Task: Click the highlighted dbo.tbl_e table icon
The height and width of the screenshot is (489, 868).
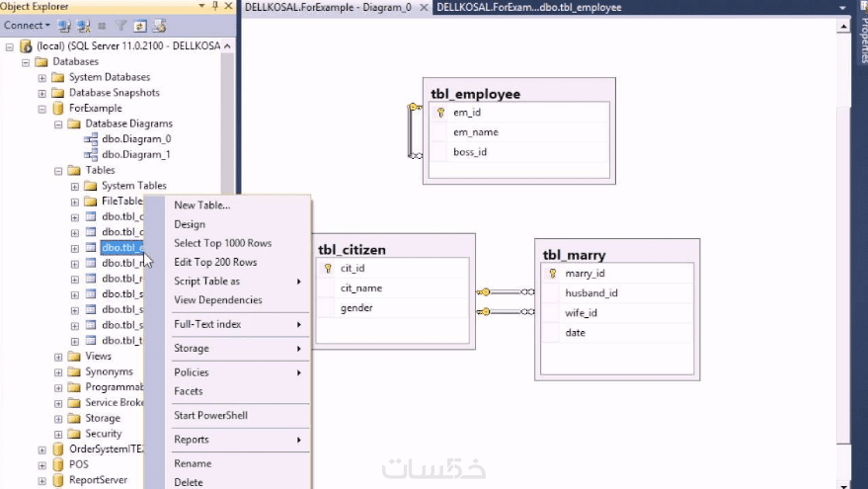Action: [x=91, y=248]
